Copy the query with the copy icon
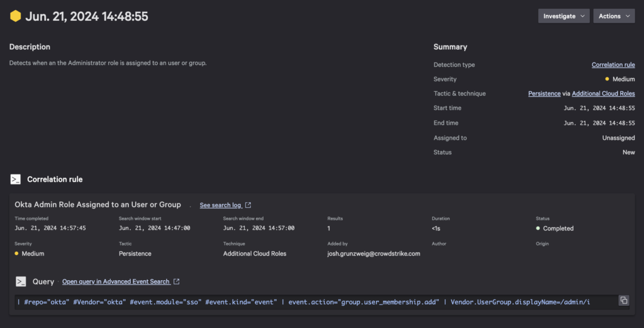Viewport: 644px width, 328px height. [x=623, y=300]
